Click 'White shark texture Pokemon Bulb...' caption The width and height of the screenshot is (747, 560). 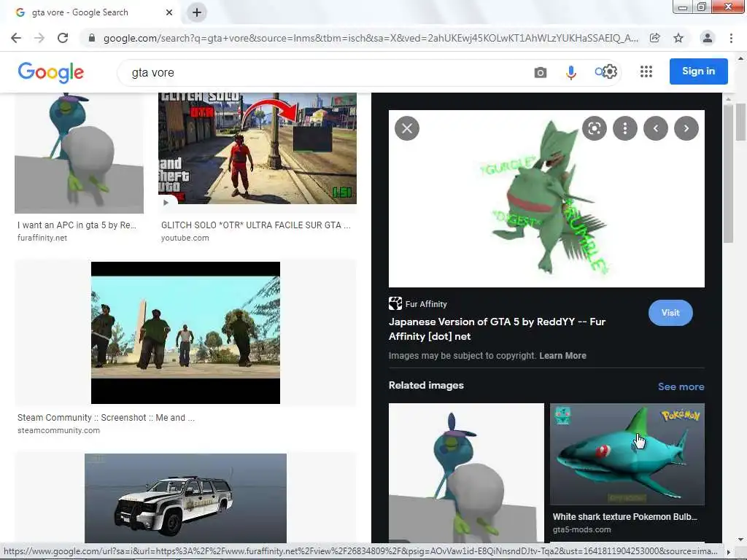coord(624,517)
